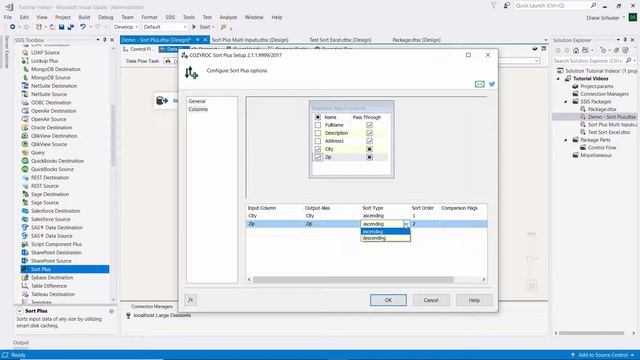640x360 pixels.
Task: Select Script Component Plus toolbox item
Action: coord(56,244)
